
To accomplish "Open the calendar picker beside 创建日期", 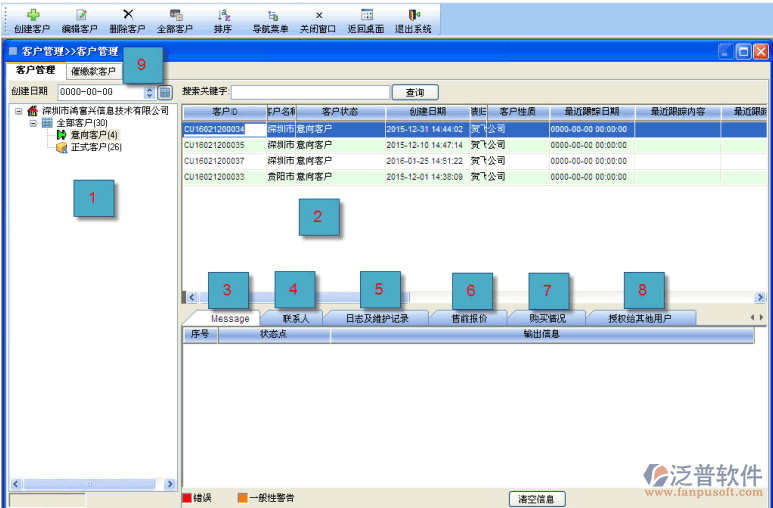I will (165, 92).
